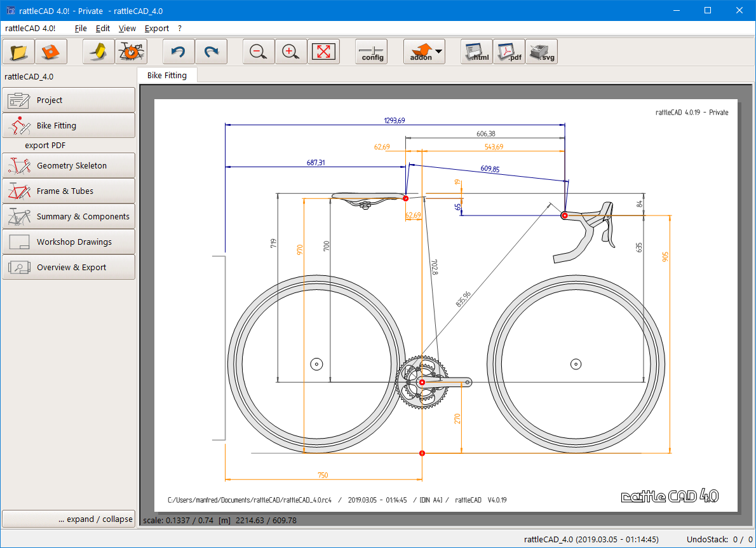Click the 84 dimension near the front wheel

pos(639,204)
